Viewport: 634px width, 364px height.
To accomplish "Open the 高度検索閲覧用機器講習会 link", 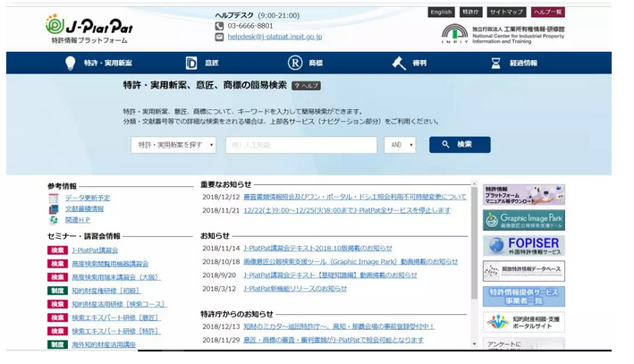I will tap(110, 264).
